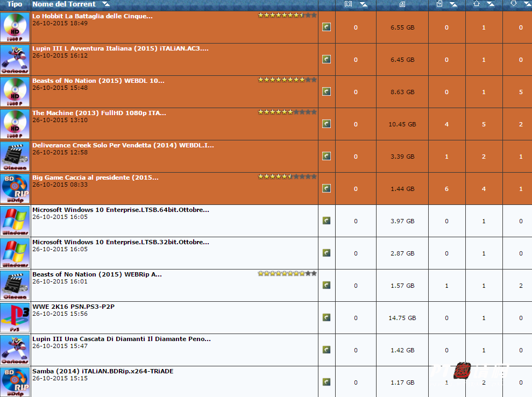
Task: Select Windows icon for Windows 10 Enterprise 32bit
Action: [15, 253]
